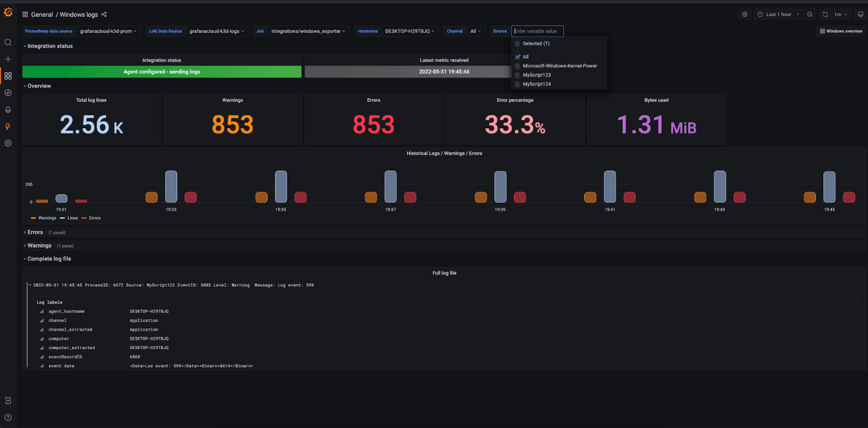Open the search icon in sidebar
The image size is (868, 428).
coord(8,42)
